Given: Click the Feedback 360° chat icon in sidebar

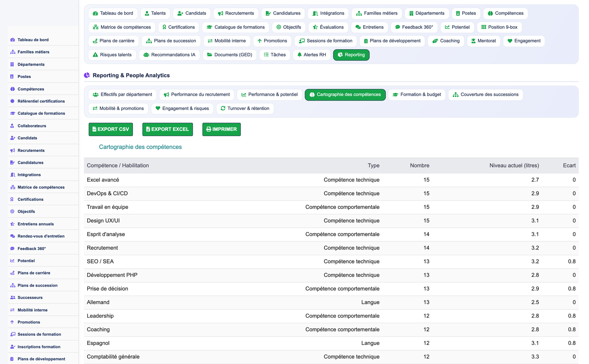Looking at the screenshot, I should [13, 248].
